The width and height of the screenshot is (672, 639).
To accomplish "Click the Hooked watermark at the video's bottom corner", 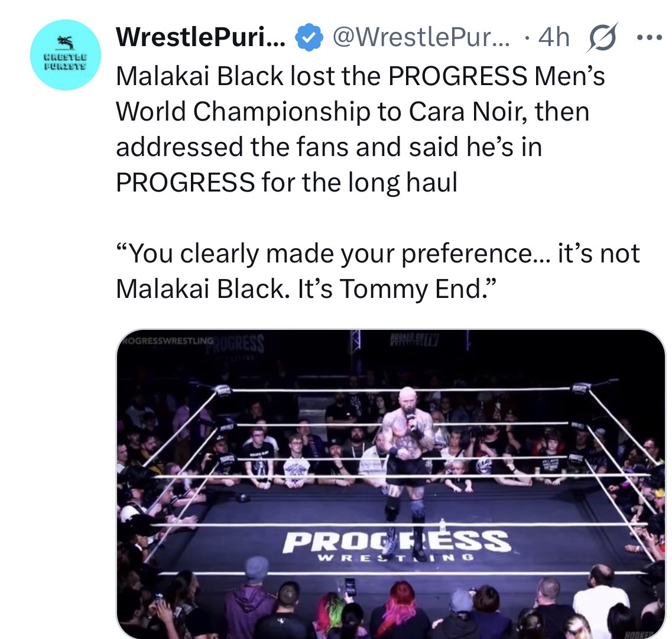I will pyautogui.click(x=638, y=634).
